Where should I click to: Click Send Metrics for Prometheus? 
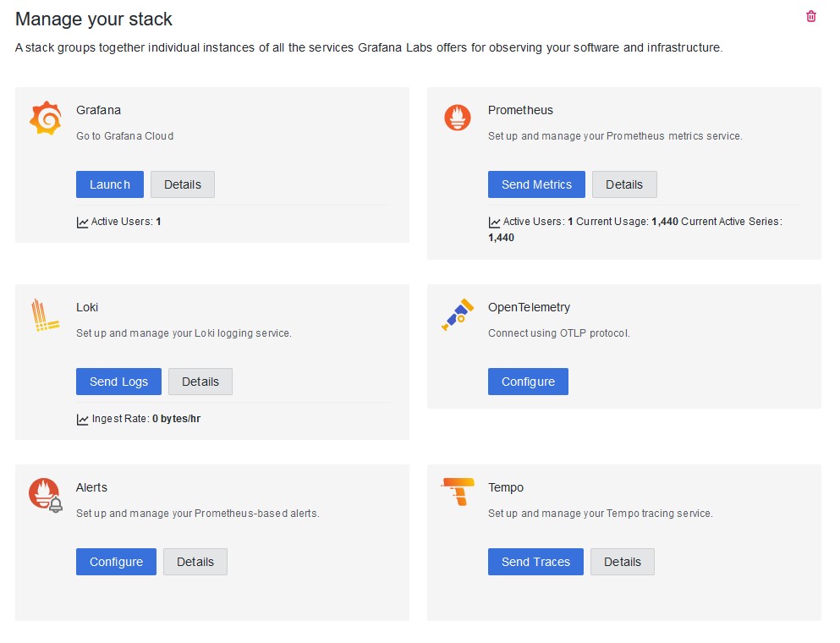point(536,184)
